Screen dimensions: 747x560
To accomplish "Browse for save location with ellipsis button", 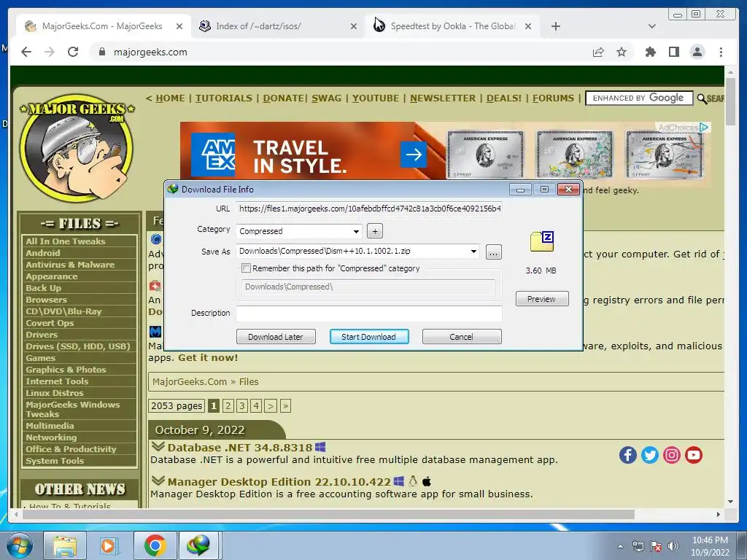I will click(x=494, y=252).
